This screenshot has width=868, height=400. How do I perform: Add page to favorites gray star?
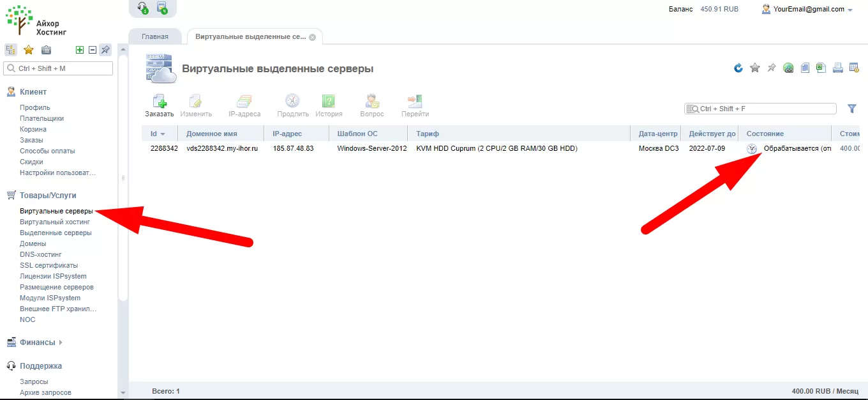tap(755, 68)
